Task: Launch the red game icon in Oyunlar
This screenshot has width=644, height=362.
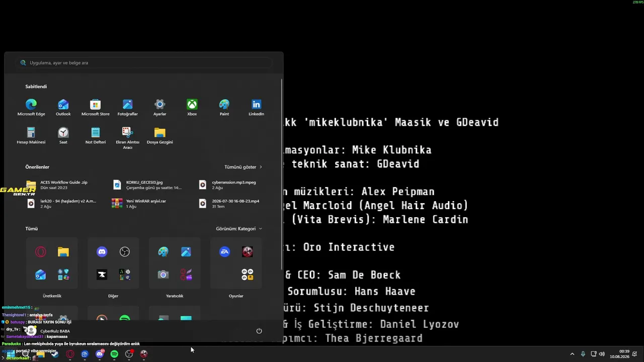Action: (248, 252)
